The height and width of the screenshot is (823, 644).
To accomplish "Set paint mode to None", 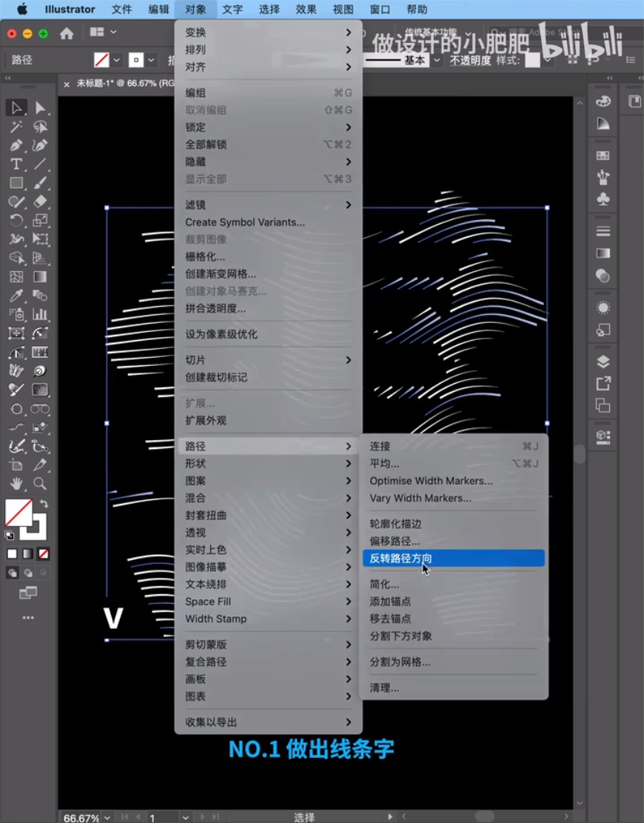I will (44, 554).
